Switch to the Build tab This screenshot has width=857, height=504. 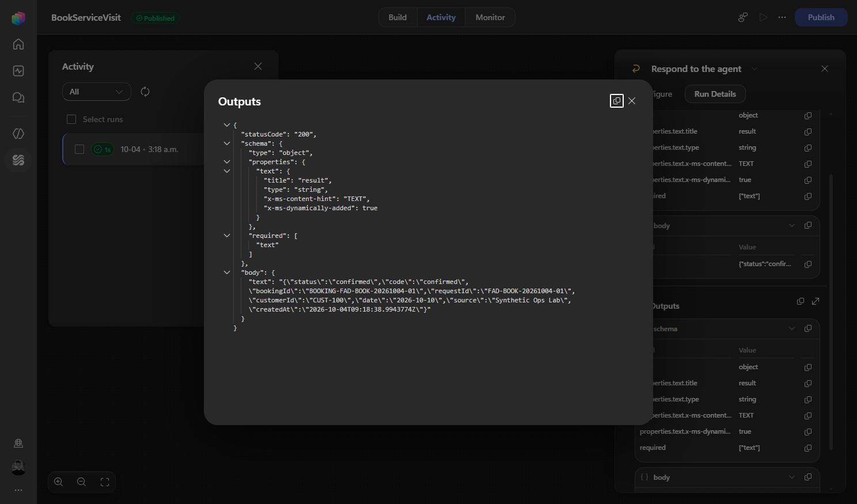click(x=397, y=17)
